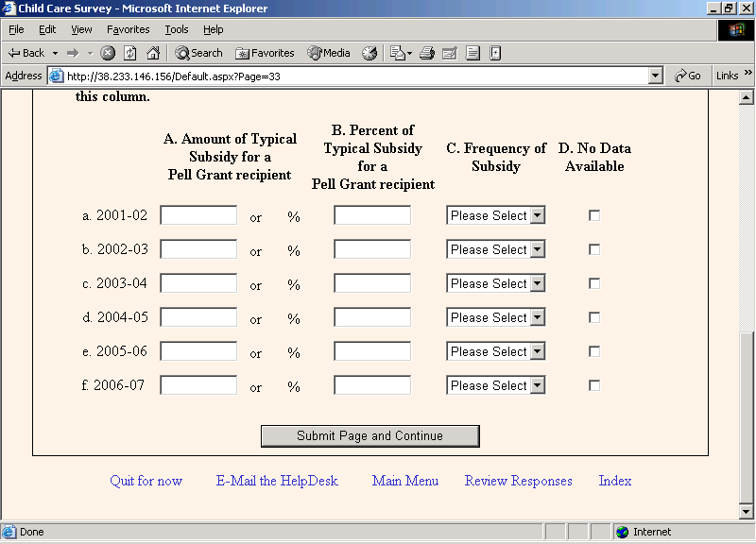Image resolution: width=756 pixels, height=544 pixels.
Task: Click the Forward arrow toolbar icon
Action: [x=73, y=53]
